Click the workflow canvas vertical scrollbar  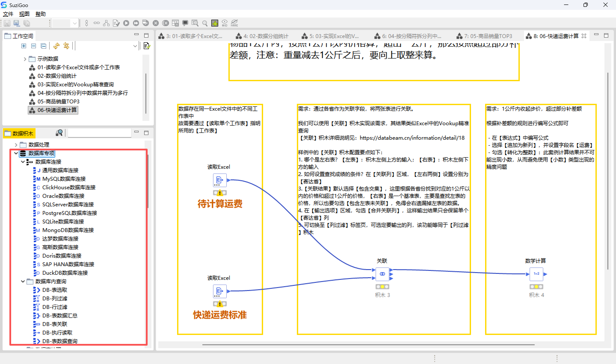608,171
